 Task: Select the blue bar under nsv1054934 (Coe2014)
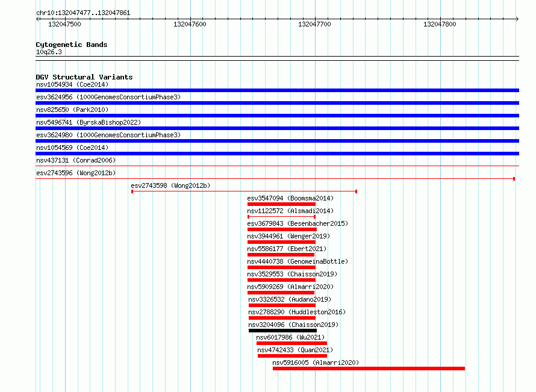click(277, 90)
